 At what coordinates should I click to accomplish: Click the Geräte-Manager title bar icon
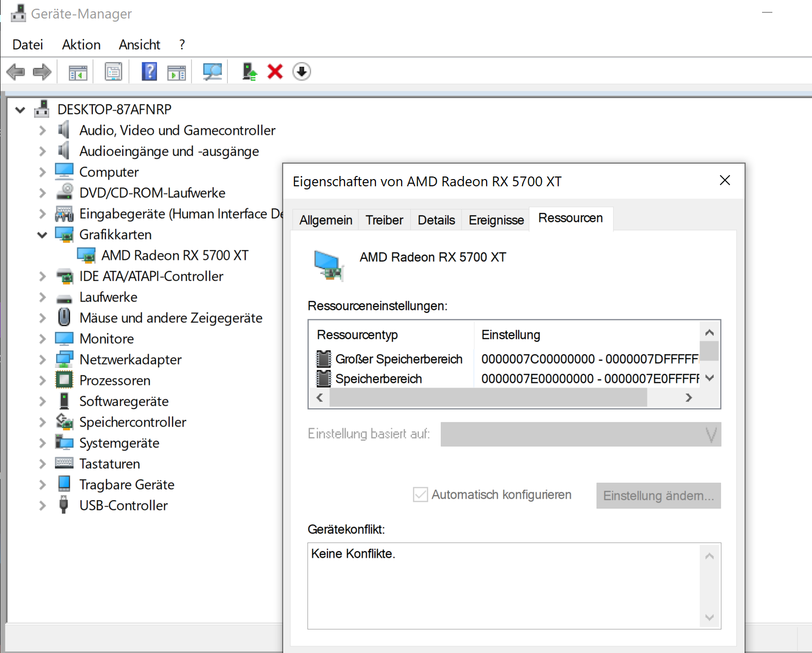click(x=18, y=13)
